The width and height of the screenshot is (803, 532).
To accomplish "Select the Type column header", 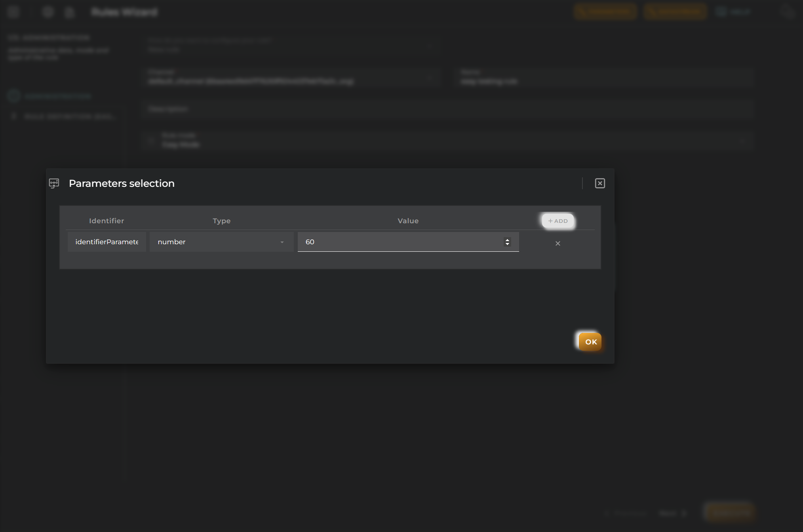I will (x=221, y=221).
